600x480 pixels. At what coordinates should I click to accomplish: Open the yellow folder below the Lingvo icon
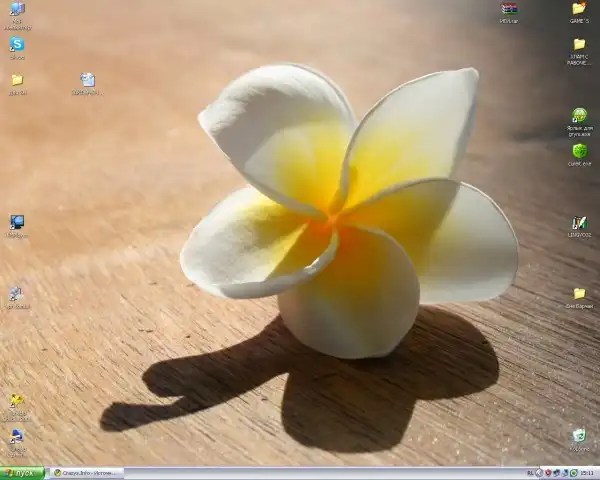coord(579,294)
